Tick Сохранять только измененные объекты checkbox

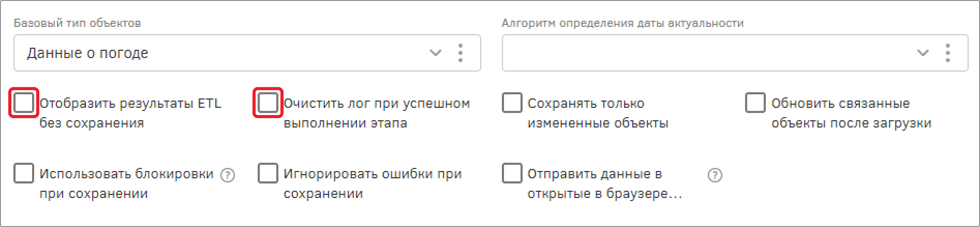tap(512, 103)
